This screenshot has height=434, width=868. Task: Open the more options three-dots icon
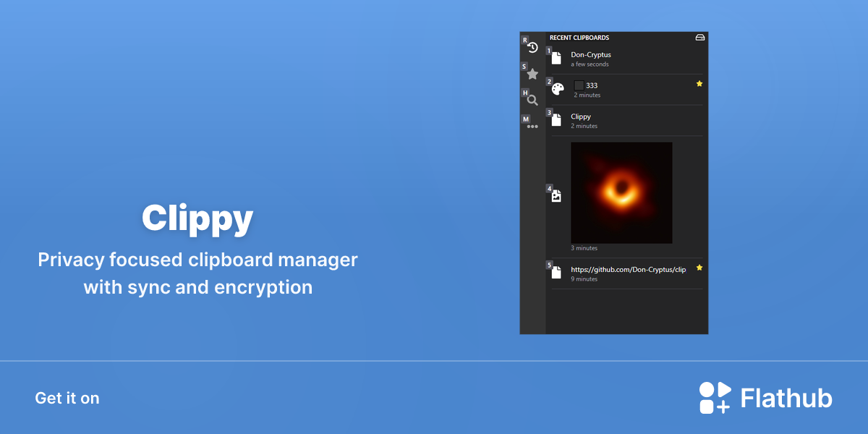(x=532, y=127)
